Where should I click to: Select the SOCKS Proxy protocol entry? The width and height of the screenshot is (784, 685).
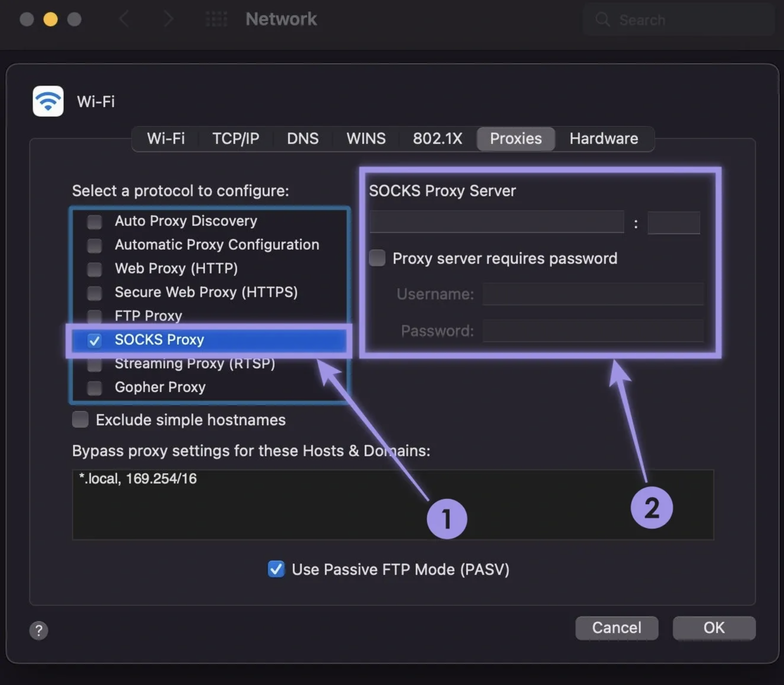coord(160,340)
